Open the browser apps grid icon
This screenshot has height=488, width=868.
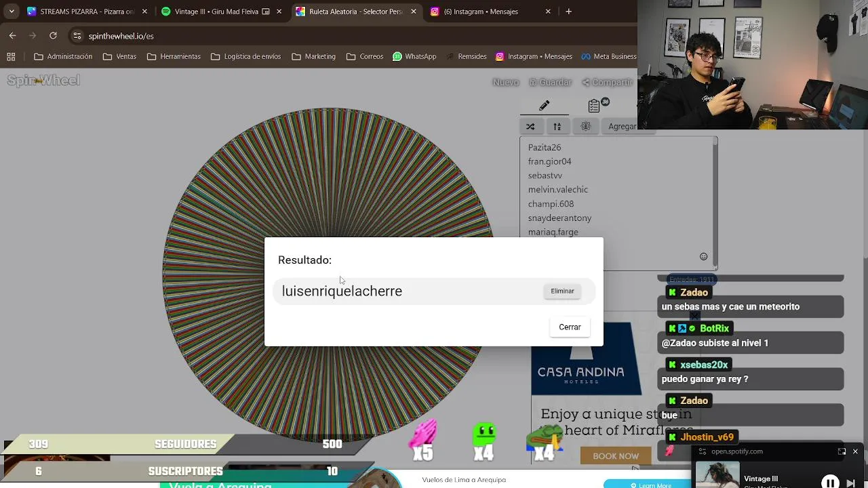11,57
